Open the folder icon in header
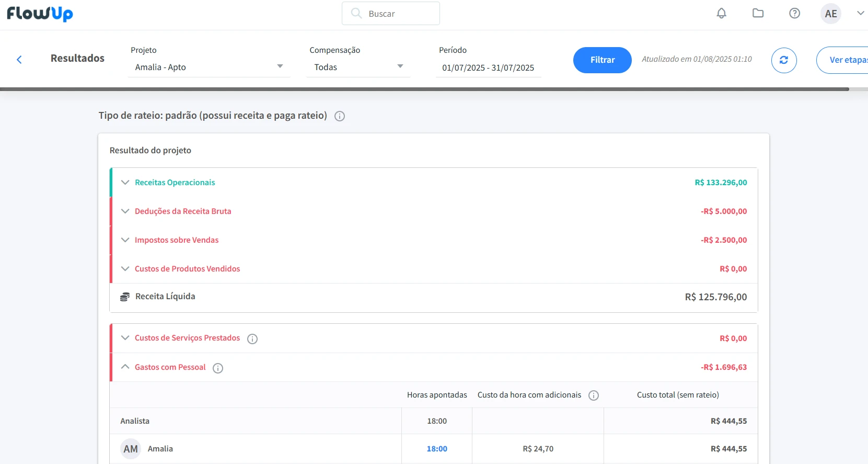The width and height of the screenshot is (868, 464). (x=758, y=14)
